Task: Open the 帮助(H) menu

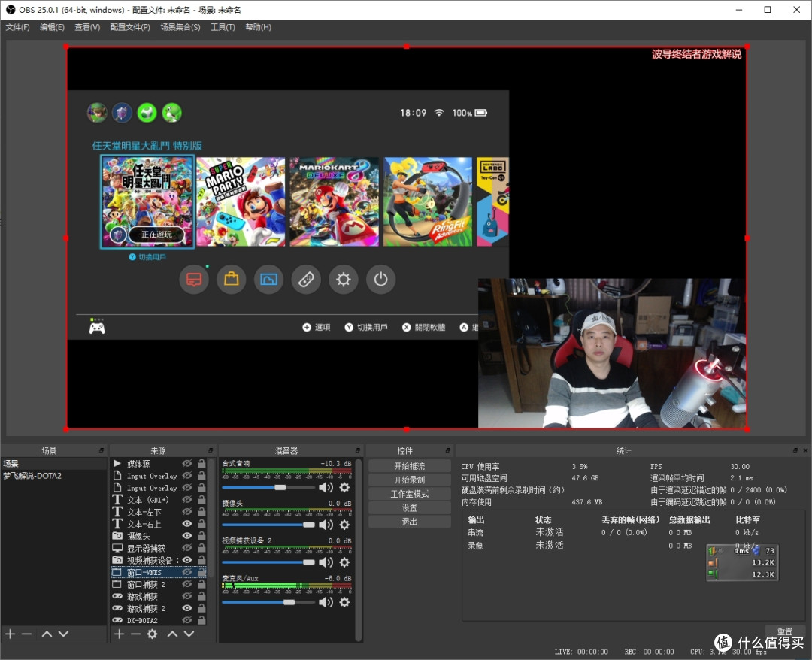Action: point(259,27)
